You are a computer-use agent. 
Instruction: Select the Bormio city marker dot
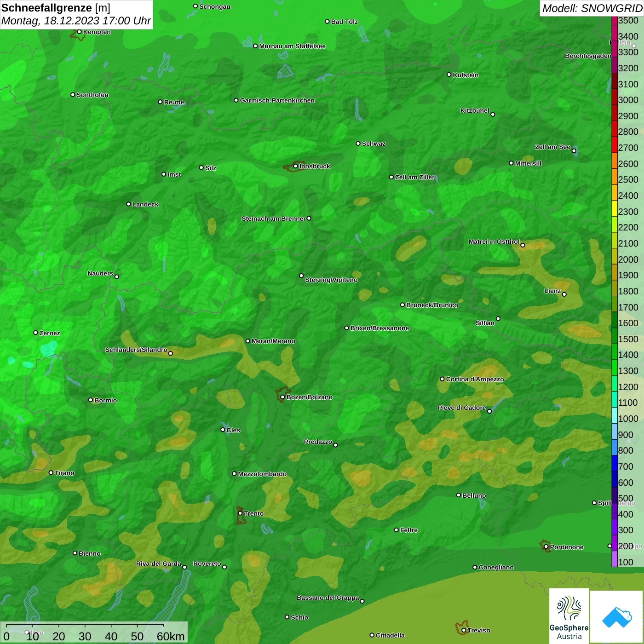click(91, 400)
